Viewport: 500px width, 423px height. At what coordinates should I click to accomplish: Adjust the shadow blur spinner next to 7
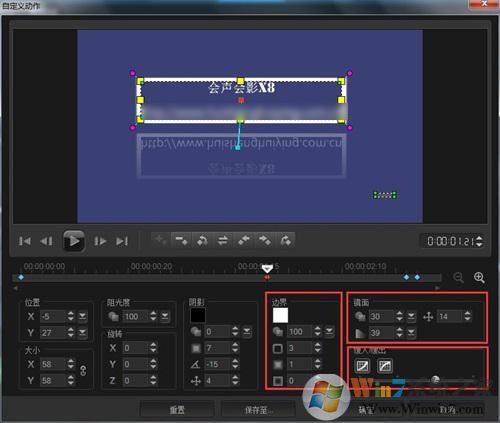[x=235, y=348]
